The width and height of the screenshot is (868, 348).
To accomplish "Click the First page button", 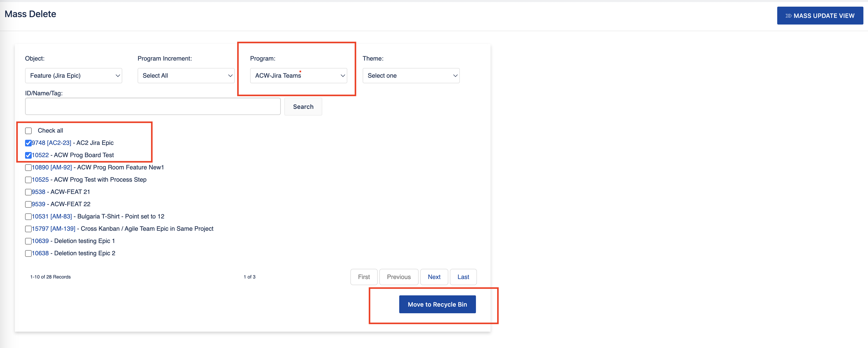I will pyautogui.click(x=364, y=277).
